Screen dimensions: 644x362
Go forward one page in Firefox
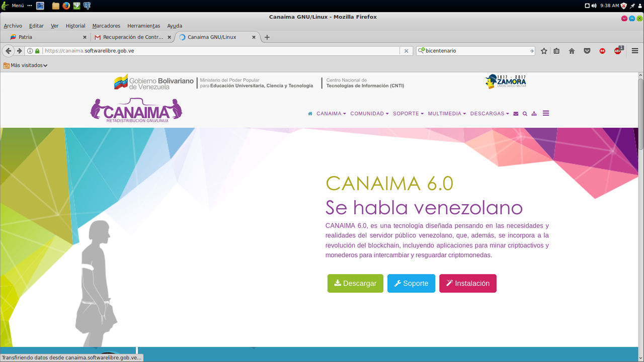point(19,51)
